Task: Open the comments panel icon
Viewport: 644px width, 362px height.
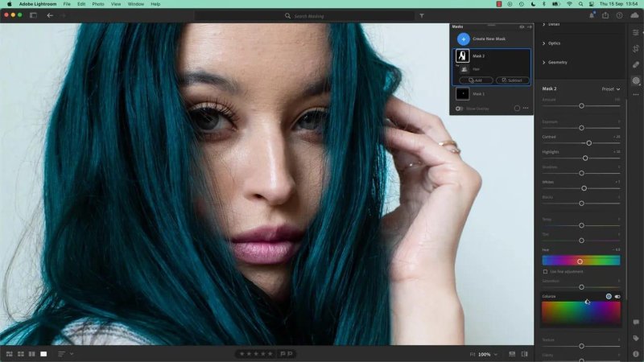Action: point(636,323)
